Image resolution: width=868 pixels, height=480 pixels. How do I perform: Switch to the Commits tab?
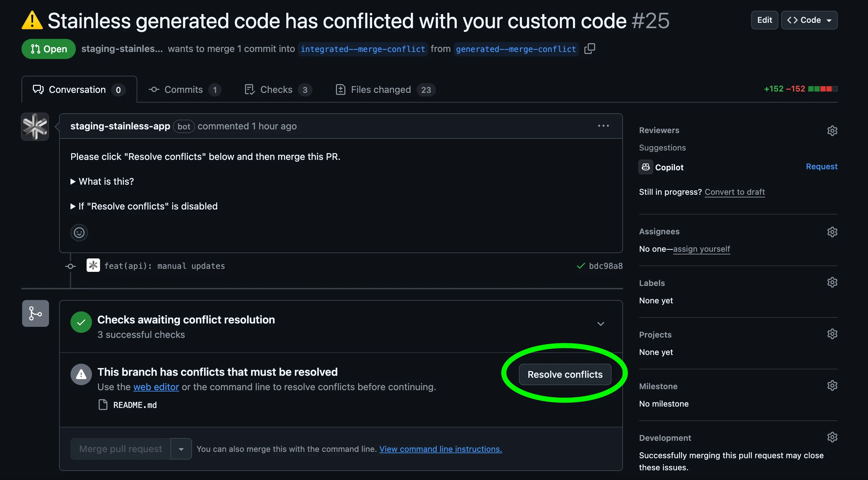(184, 89)
